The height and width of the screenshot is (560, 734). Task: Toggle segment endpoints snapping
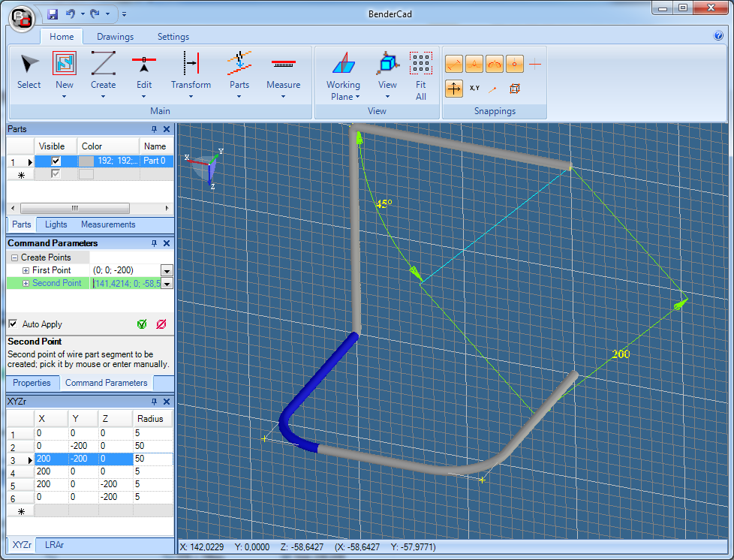(454, 64)
